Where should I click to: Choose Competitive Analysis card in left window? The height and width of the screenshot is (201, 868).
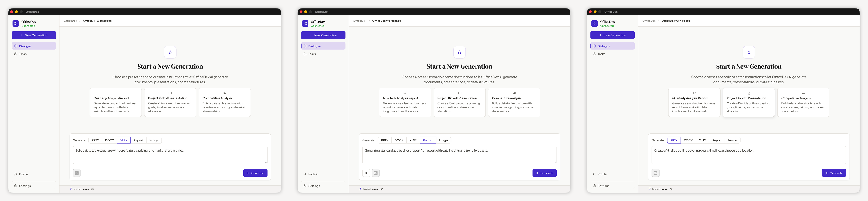[225, 102]
